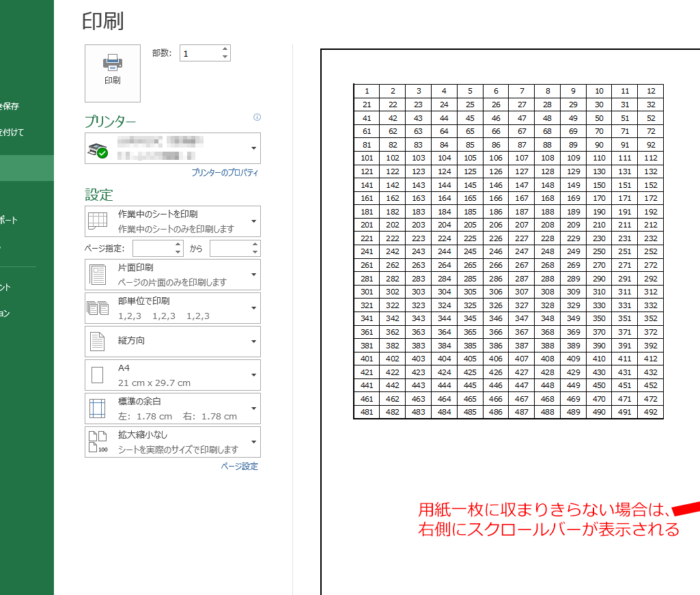Screen dimensions: 700x595
Task: Click the 設定 settings section heading
Action: [98, 195]
